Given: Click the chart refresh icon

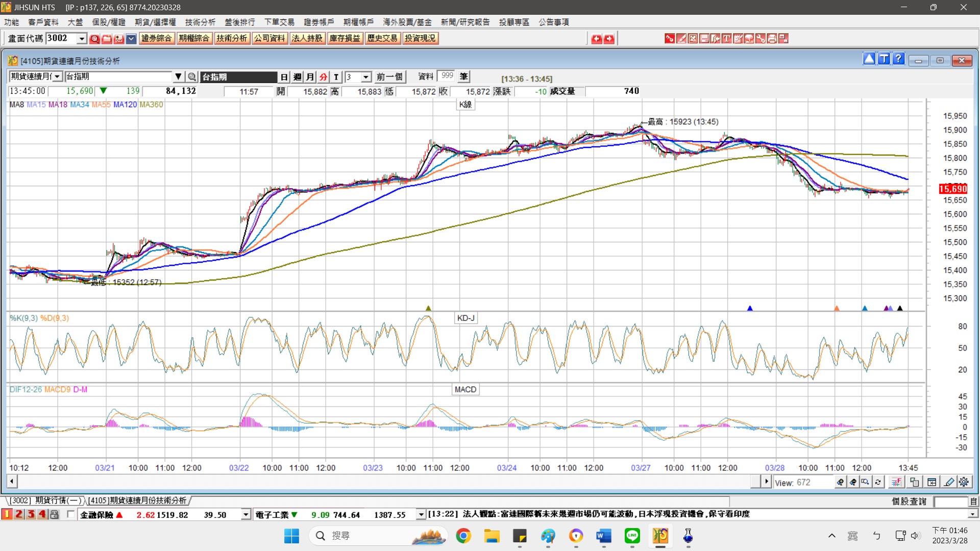Looking at the screenshot, I should (x=878, y=482).
